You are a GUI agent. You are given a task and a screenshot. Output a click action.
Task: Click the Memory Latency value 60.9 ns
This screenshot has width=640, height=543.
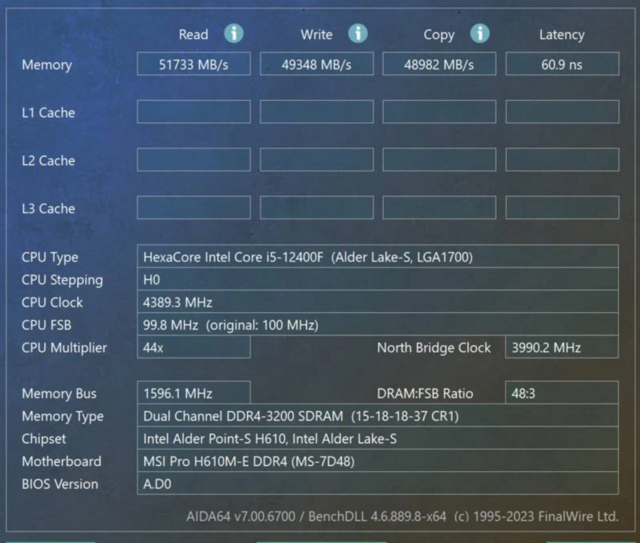click(562, 65)
